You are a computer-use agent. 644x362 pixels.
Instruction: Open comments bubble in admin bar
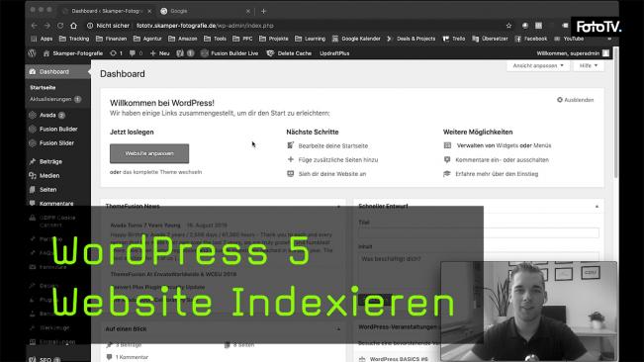[x=136, y=53]
